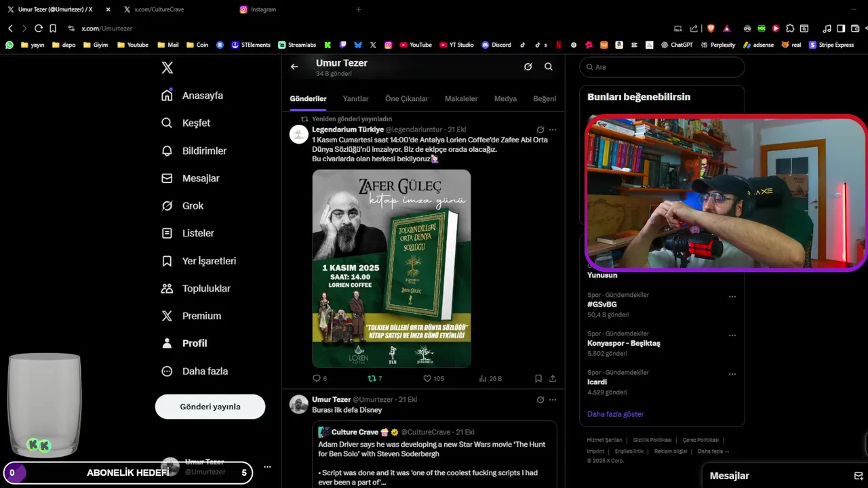Click Daha fazla göster link
The height and width of the screenshot is (488, 868).
pos(616,414)
